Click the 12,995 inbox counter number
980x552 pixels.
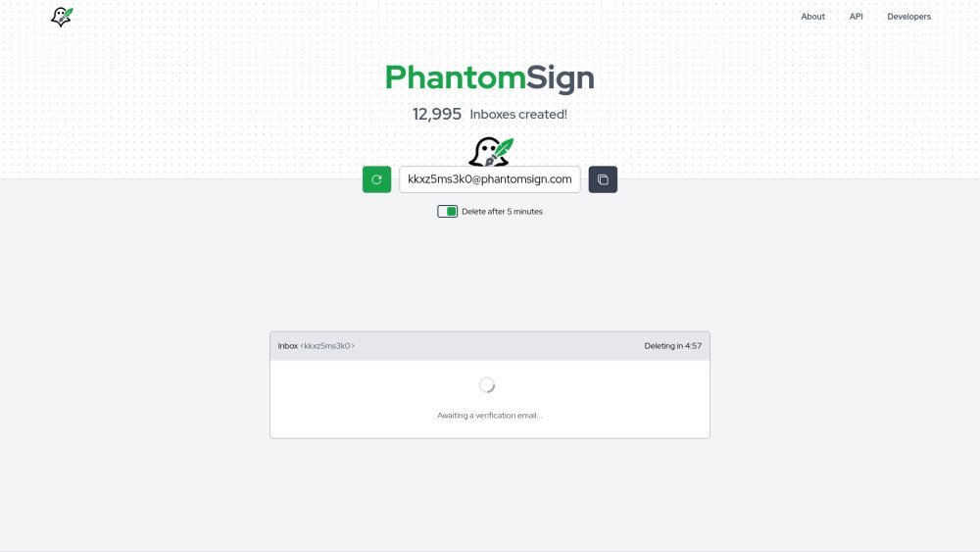click(436, 114)
